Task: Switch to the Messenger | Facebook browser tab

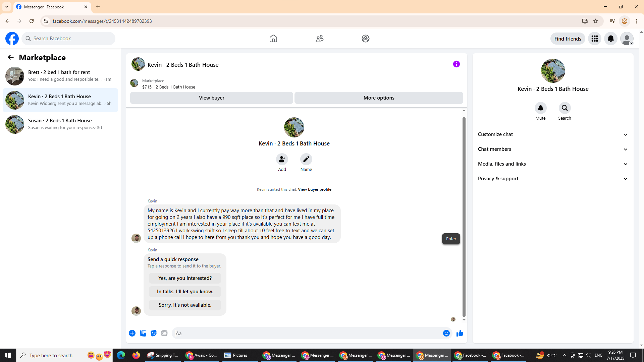Action: pos(52,7)
